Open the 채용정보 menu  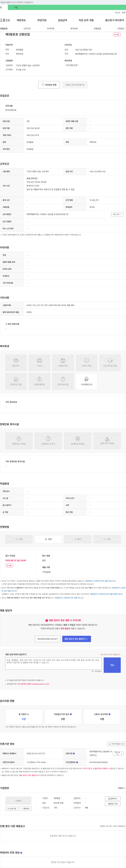[x=21, y=20]
